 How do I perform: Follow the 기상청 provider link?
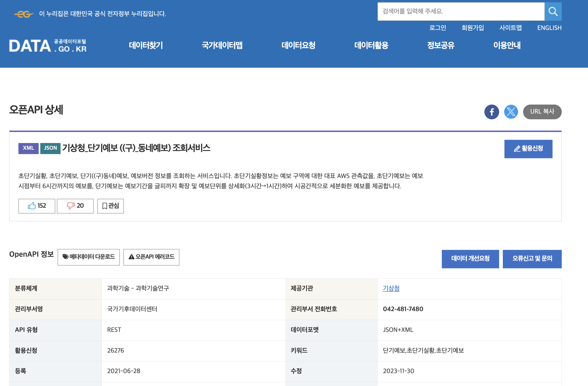tap(391, 288)
